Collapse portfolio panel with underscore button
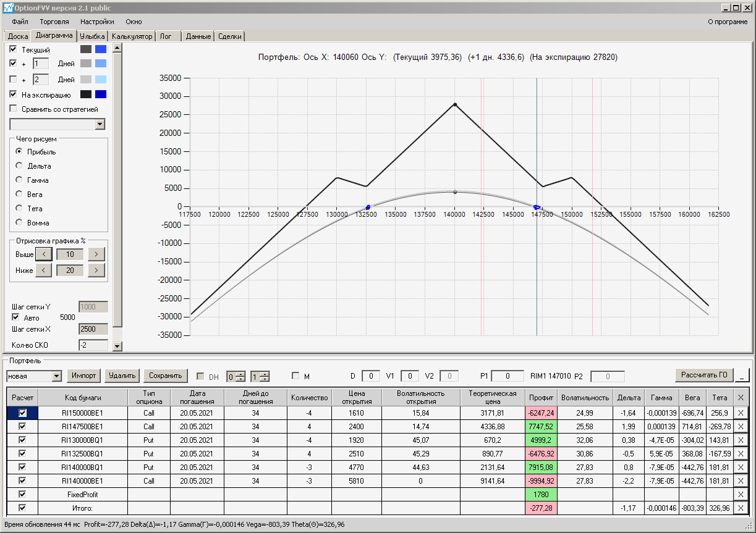This screenshot has width=756, height=533. (742, 376)
